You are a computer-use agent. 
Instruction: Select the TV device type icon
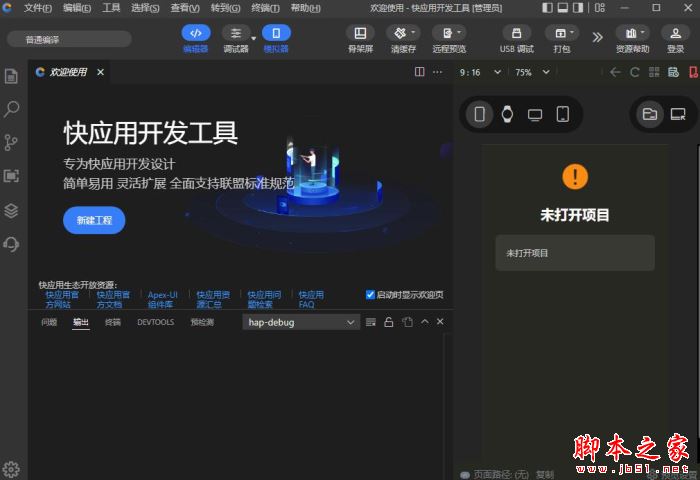pos(535,114)
